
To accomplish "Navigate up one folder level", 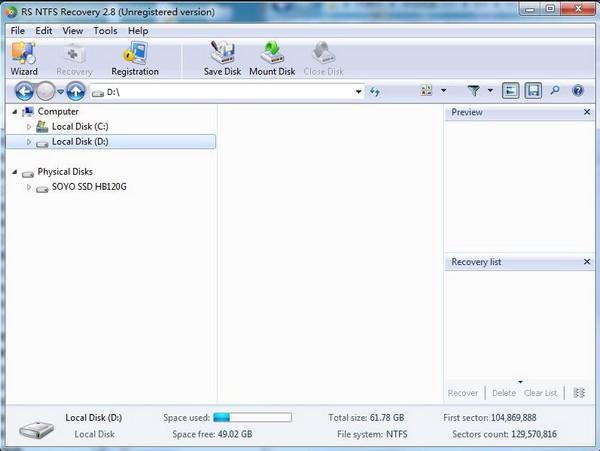I will pyautogui.click(x=75, y=91).
